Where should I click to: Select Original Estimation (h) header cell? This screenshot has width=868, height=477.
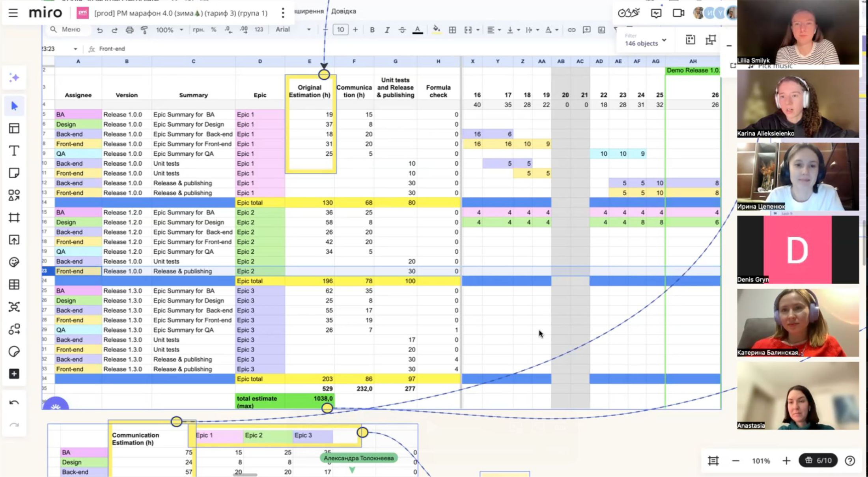click(310, 87)
